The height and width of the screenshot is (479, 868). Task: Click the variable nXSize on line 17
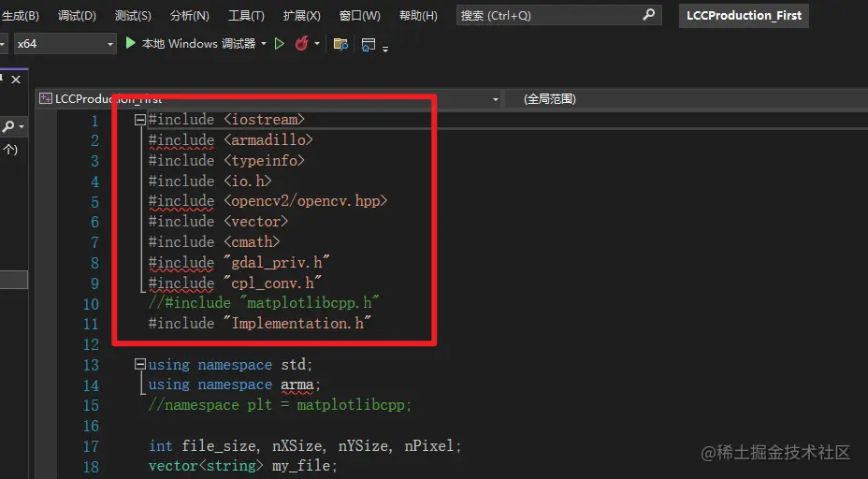pos(297,445)
